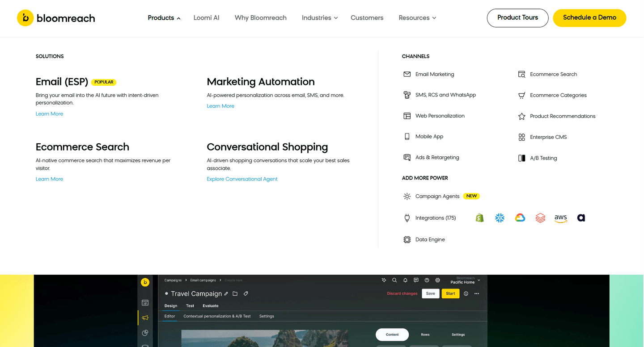The height and width of the screenshot is (347, 644).
Task: Open Loomi AI in the navigation
Action: pos(206,18)
